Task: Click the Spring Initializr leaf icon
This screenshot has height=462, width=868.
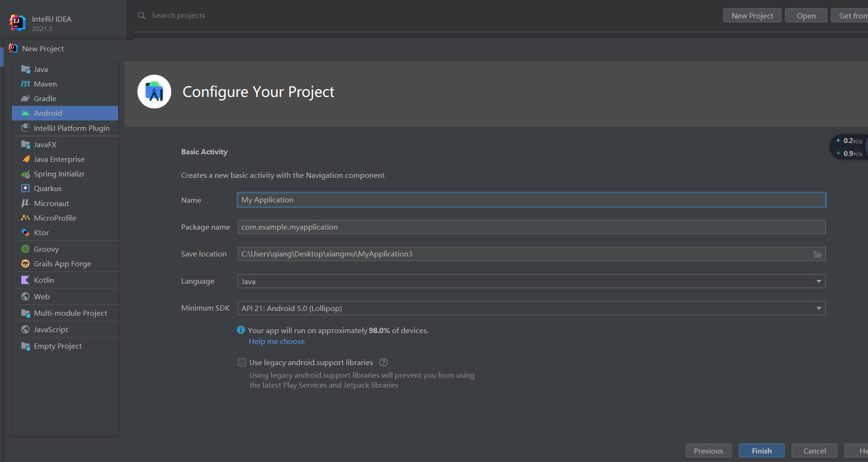Action: (25, 174)
